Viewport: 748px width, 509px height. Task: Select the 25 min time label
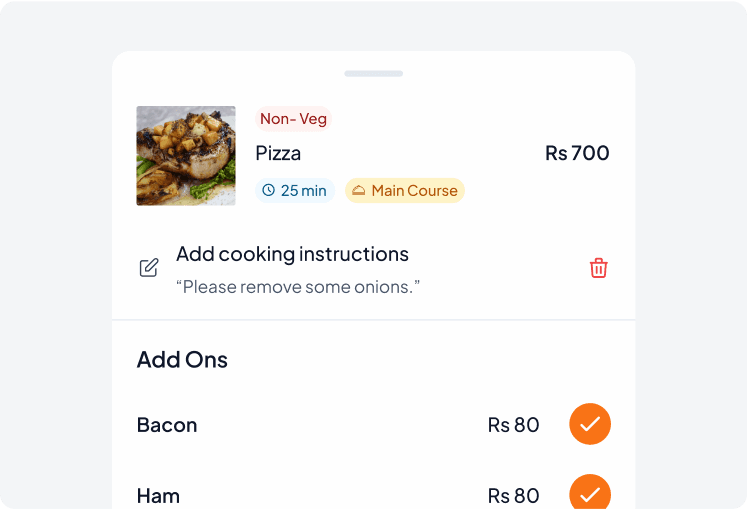pos(303,190)
